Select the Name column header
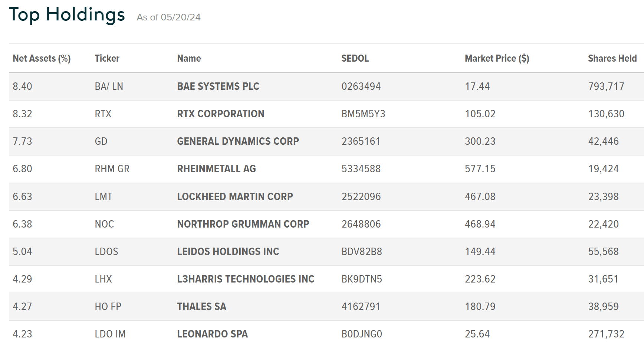The height and width of the screenshot is (346, 644). tap(189, 59)
